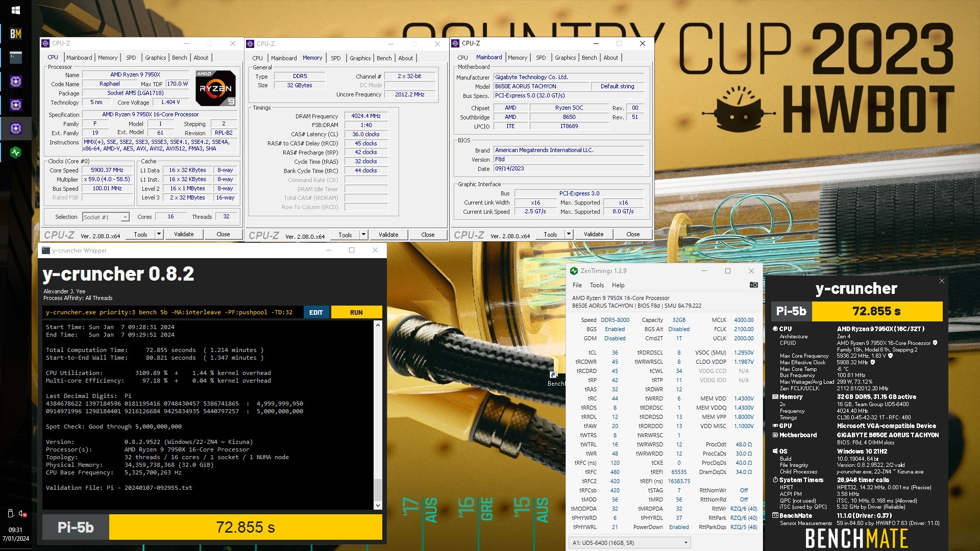980x551 pixels.
Task: Expand Tools dropdown arrow in CPU-Z CPU window
Action: coord(159,234)
